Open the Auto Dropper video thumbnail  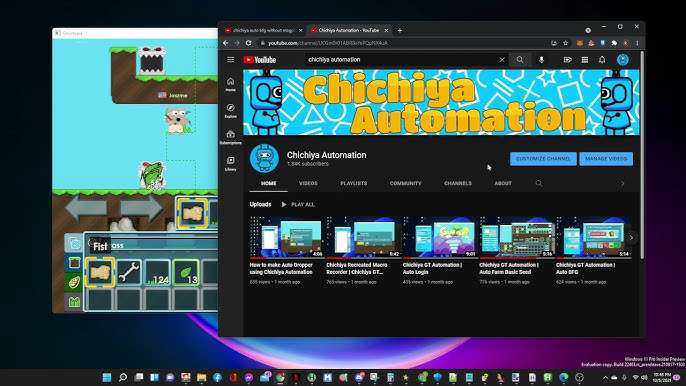pyautogui.click(x=287, y=237)
